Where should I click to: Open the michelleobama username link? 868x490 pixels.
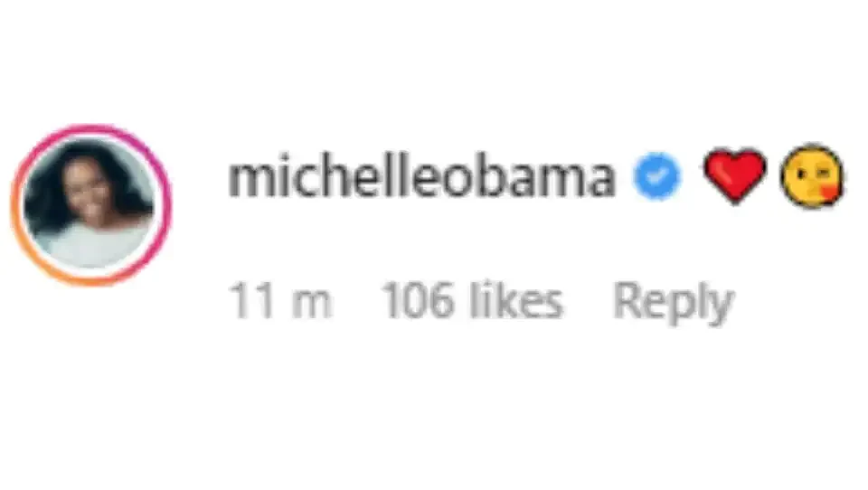tap(422, 177)
